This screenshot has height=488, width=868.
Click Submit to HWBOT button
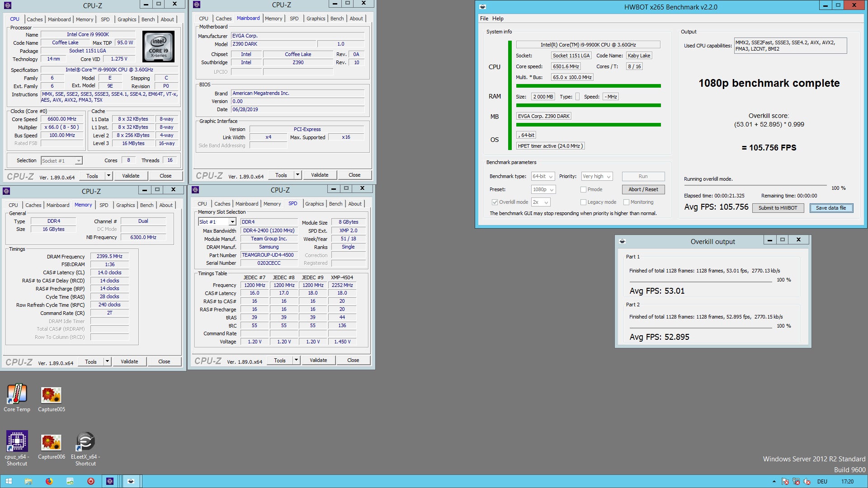[778, 208]
